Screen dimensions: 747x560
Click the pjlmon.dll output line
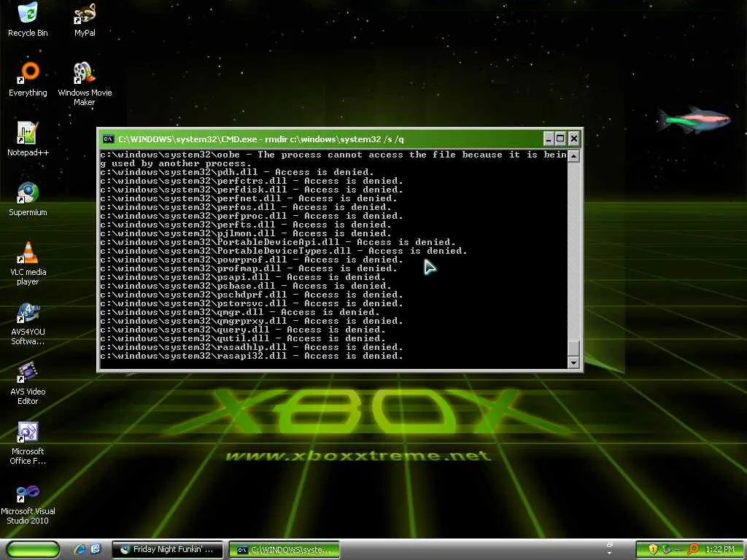click(x=246, y=233)
